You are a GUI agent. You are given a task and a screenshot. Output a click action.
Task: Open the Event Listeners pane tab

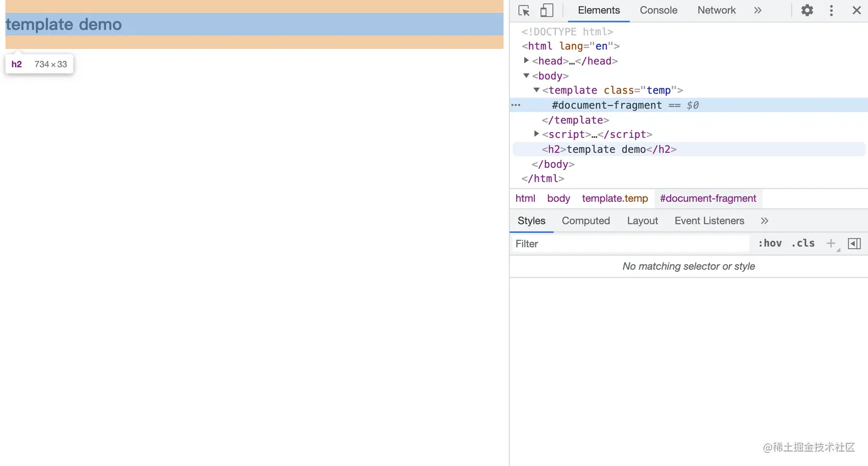click(x=709, y=221)
